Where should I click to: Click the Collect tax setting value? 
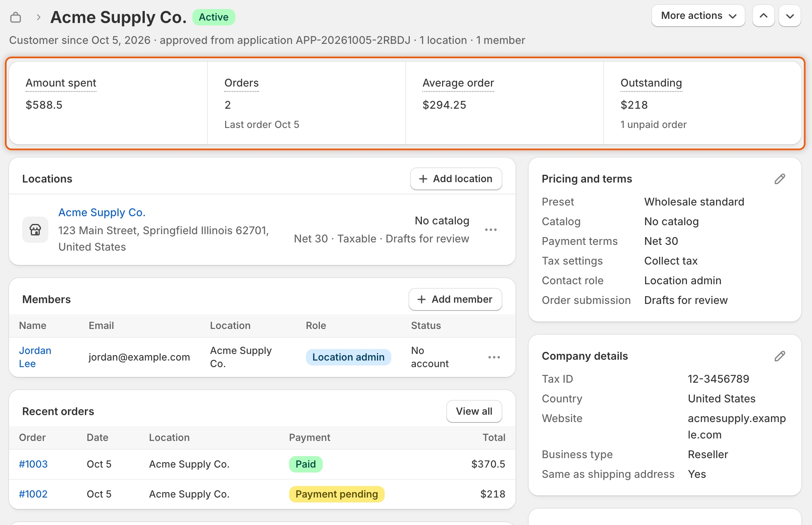pyautogui.click(x=671, y=261)
